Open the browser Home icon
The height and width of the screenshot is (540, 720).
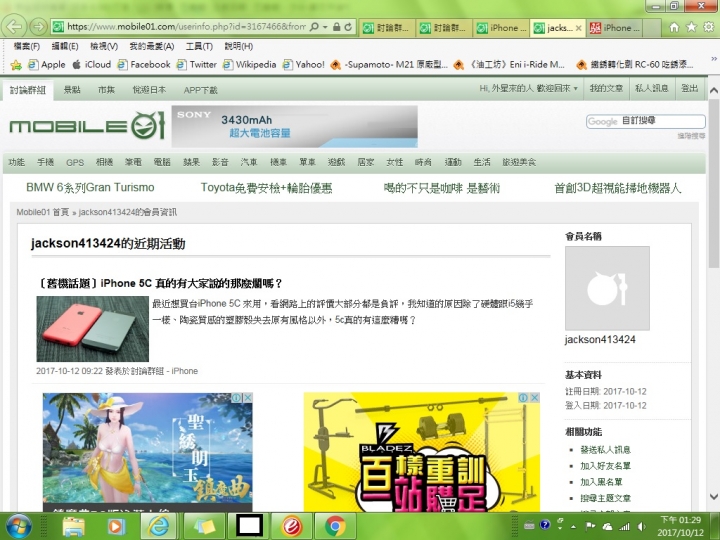[x=674, y=28]
